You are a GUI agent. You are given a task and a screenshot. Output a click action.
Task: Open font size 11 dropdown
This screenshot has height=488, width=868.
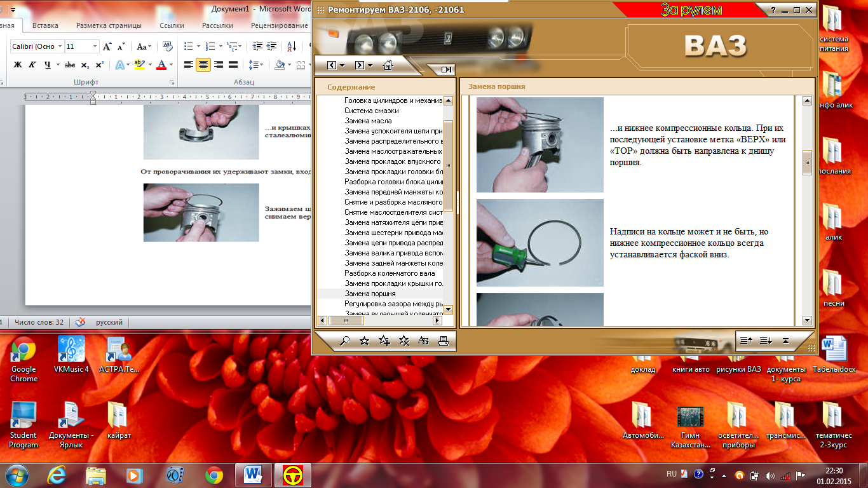click(95, 46)
